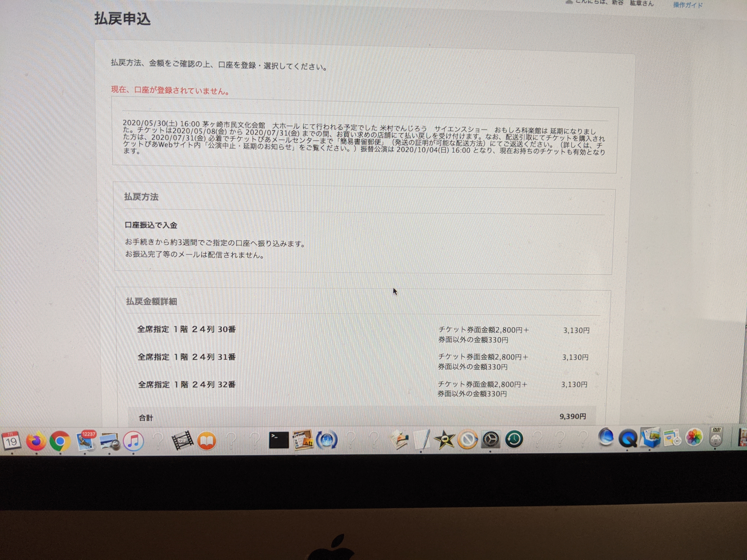
Task: Switch to Google Chrome in dock
Action: (x=60, y=441)
